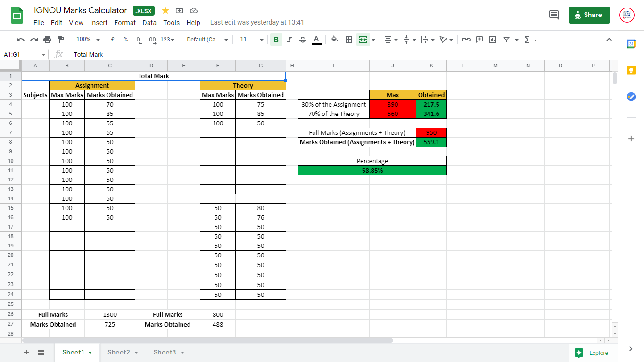This screenshot has width=644, height=362.
Task: Open the Data menu
Action: [x=149, y=23]
